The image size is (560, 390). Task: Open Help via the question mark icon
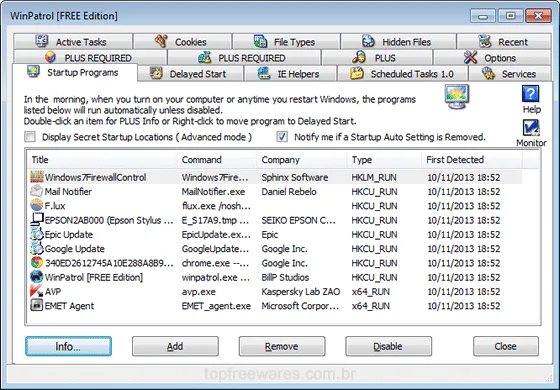click(531, 94)
